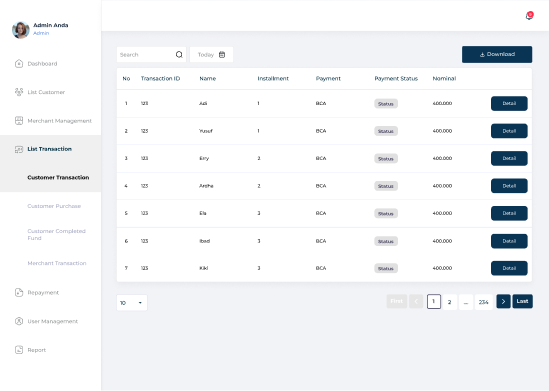Open the rows-per-page dropdown showing 10
Viewport: 549px width, 391px height.
pyautogui.click(x=132, y=302)
